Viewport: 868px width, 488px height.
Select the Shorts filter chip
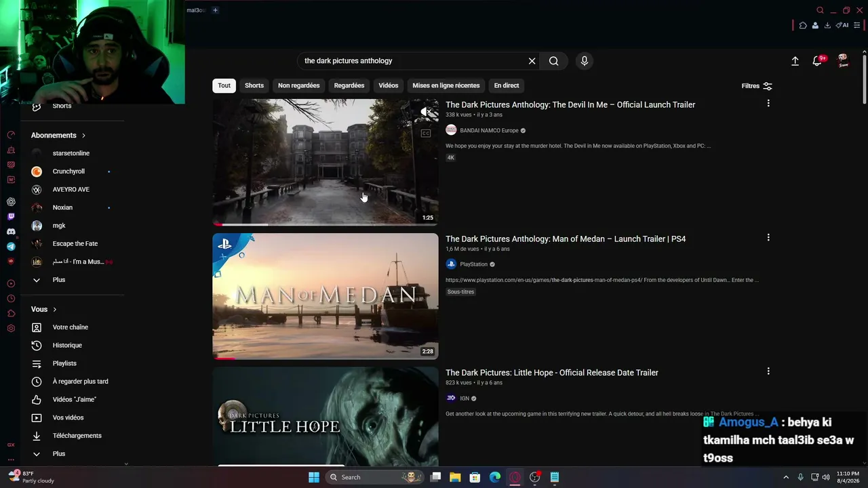point(254,85)
